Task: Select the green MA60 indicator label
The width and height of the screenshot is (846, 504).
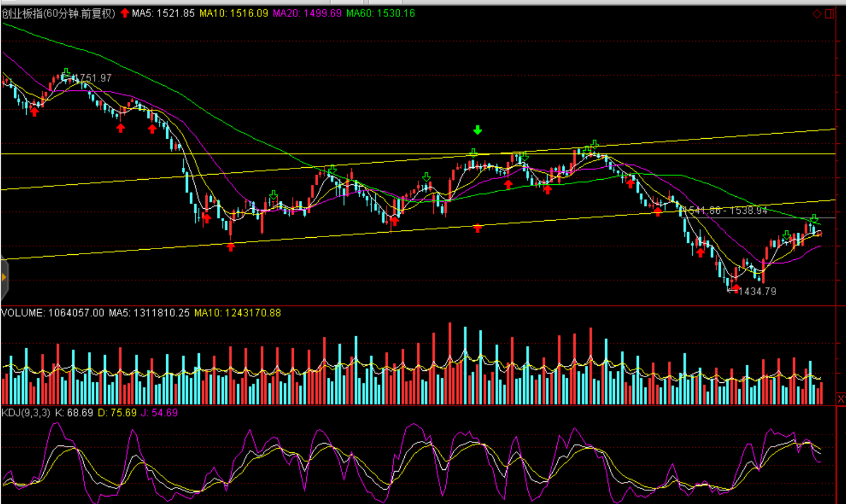Action: coord(380,13)
